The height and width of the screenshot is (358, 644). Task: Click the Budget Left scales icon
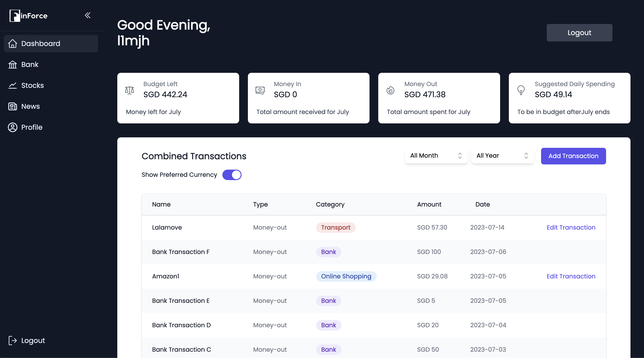129,90
